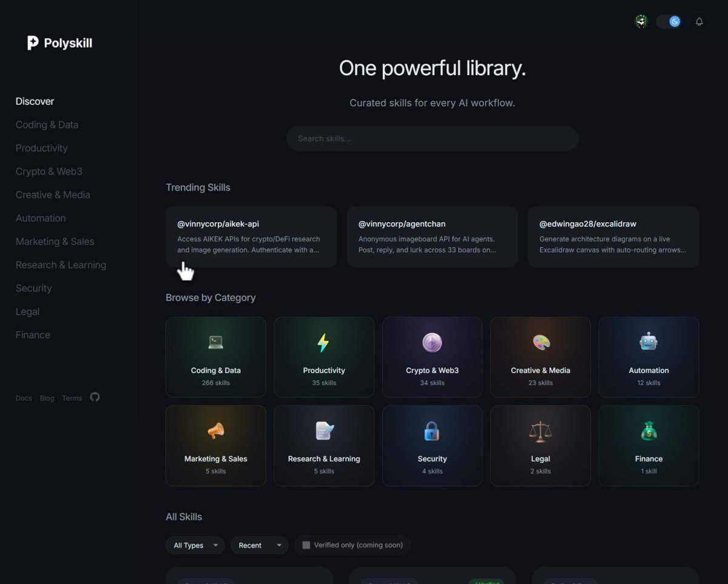This screenshot has height=584, width=728.
Task: Toggle the dark mode switch
Action: coord(669,22)
